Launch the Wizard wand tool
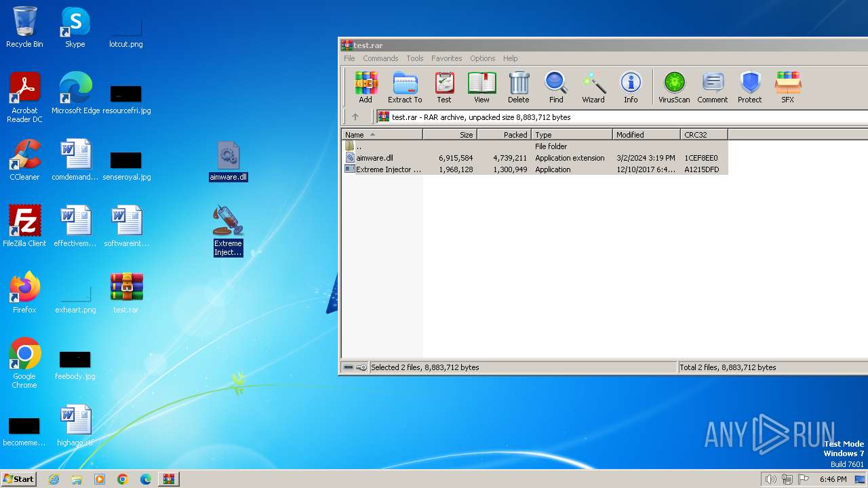The width and height of the screenshot is (868, 488). [x=593, y=87]
